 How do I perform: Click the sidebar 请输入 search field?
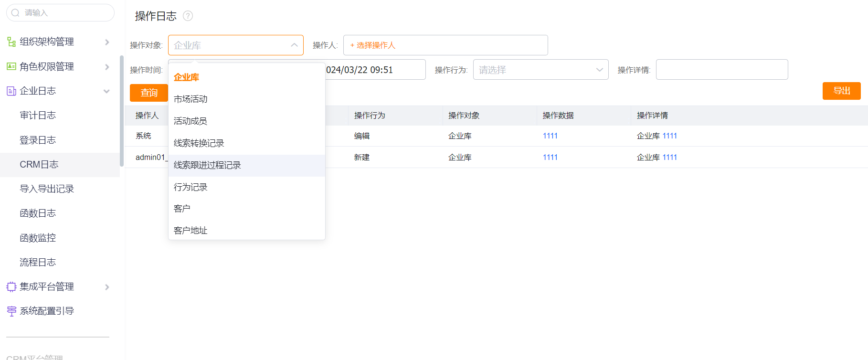pyautogui.click(x=60, y=13)
